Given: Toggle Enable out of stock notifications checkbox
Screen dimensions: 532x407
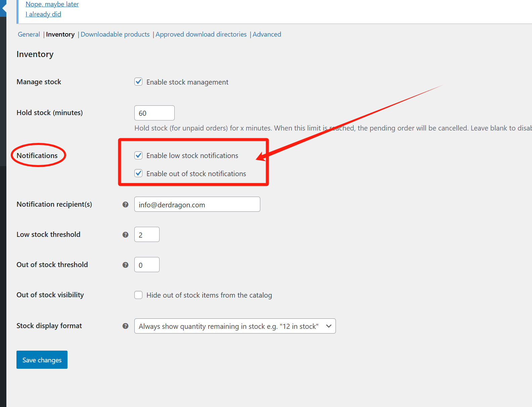Looking at the screenshot, I should [138, 173].
